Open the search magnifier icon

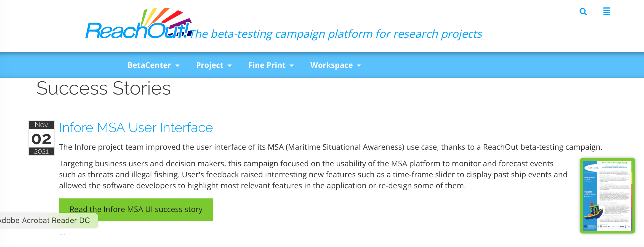[x=583, y=12]
